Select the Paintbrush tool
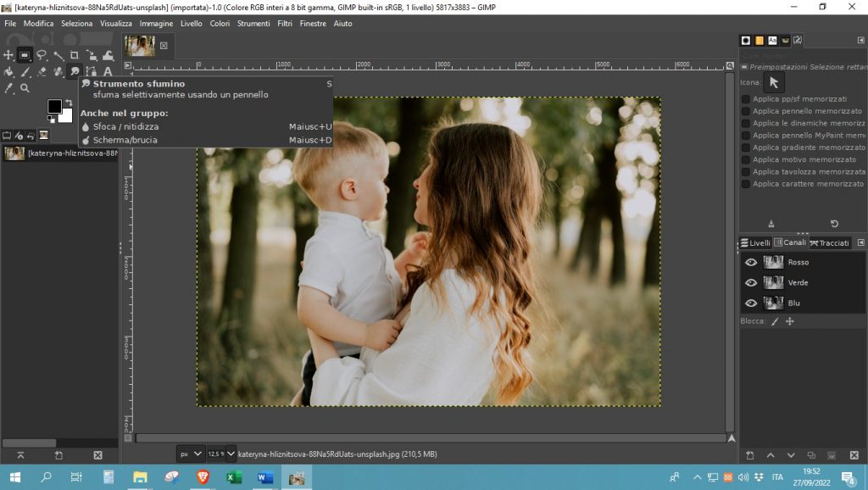 [x=25, y=71]
